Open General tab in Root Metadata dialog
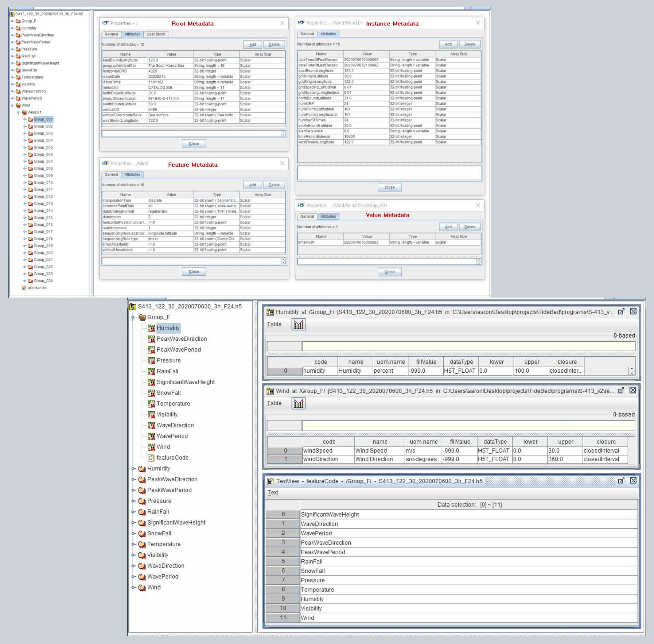Image resolution: width=654 pixels, height=644 pixels. pyautogui.click(x=111, y=34)
